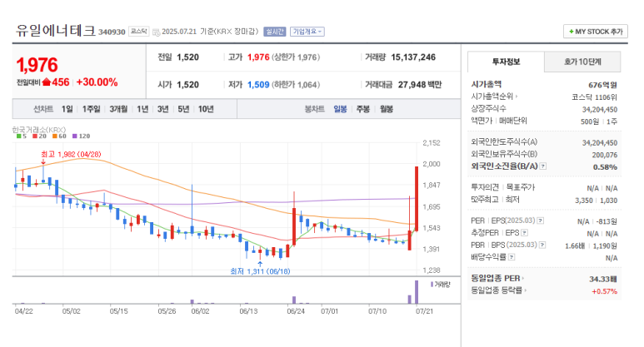This screenshot has width=644, height=347.
Task: Select the 1주일 line chart period
Action: [91, 109]
